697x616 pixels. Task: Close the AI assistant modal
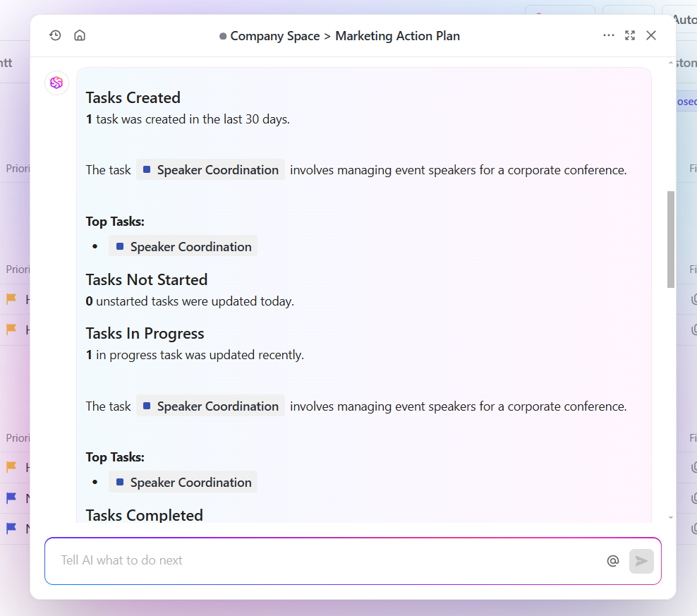(651, 35)
